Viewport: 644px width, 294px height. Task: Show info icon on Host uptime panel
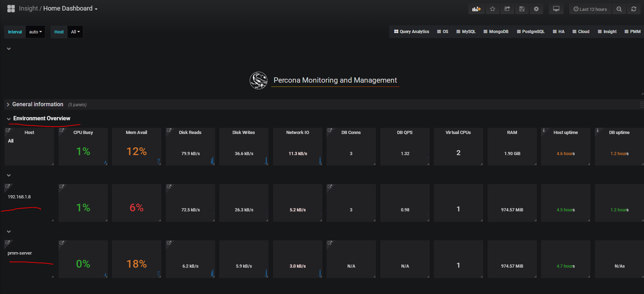[544, 130]
